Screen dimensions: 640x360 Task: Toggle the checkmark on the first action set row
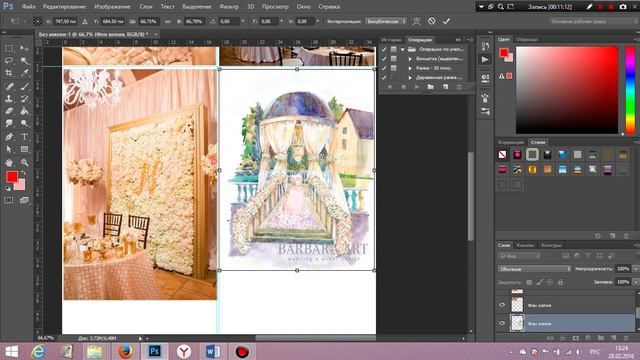click(384, 49)
